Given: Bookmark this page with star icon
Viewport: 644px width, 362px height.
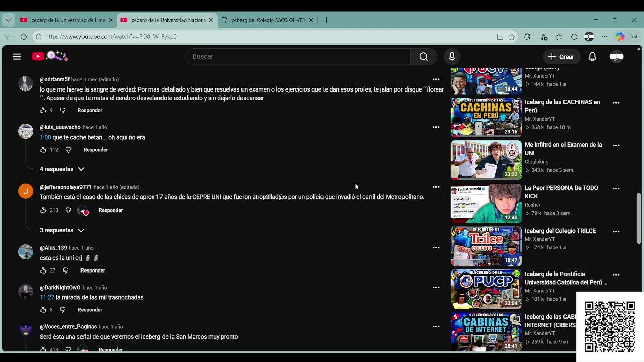Looking at the screenshot, I should pos(512,36).
